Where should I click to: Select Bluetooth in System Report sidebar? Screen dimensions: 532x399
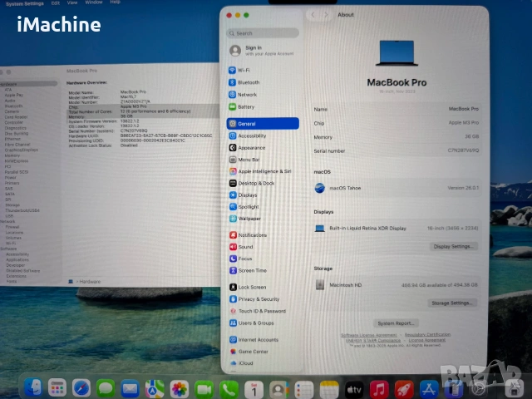13,106
